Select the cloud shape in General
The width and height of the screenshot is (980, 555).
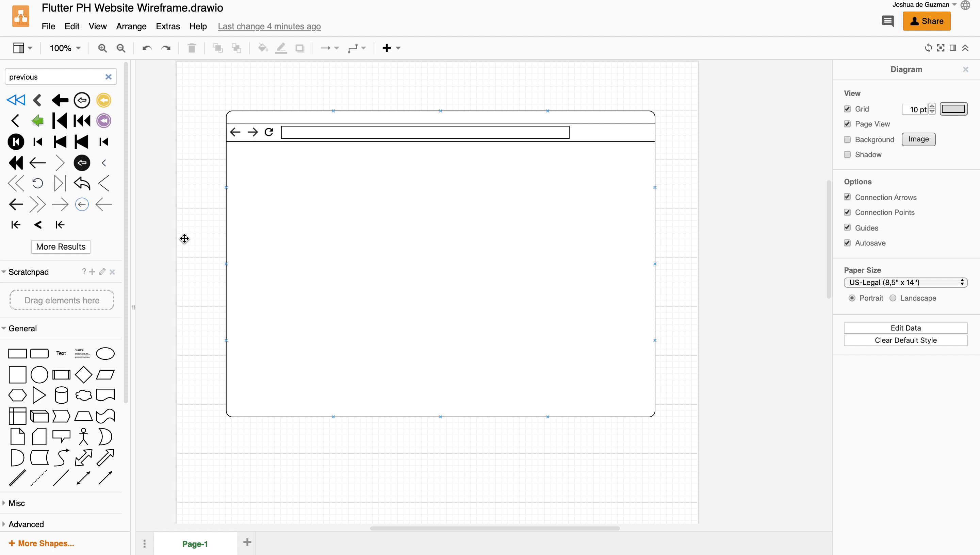83,395
